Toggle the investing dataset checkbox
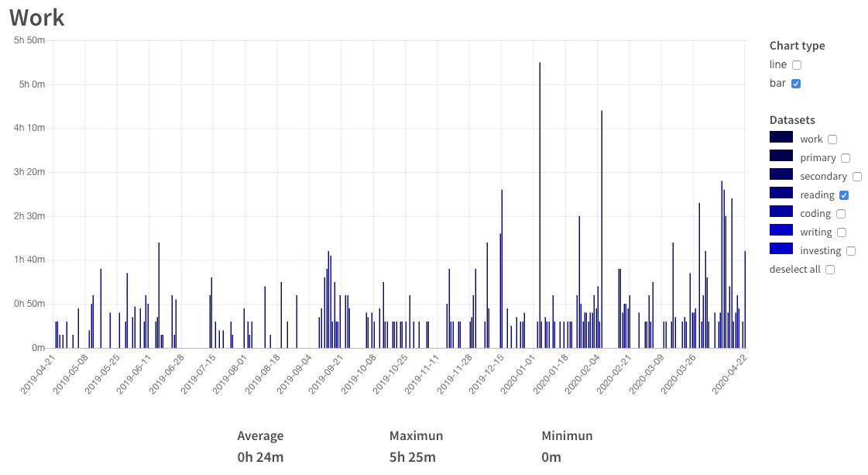This screenshot has width=868, height=475. (851, 251)
